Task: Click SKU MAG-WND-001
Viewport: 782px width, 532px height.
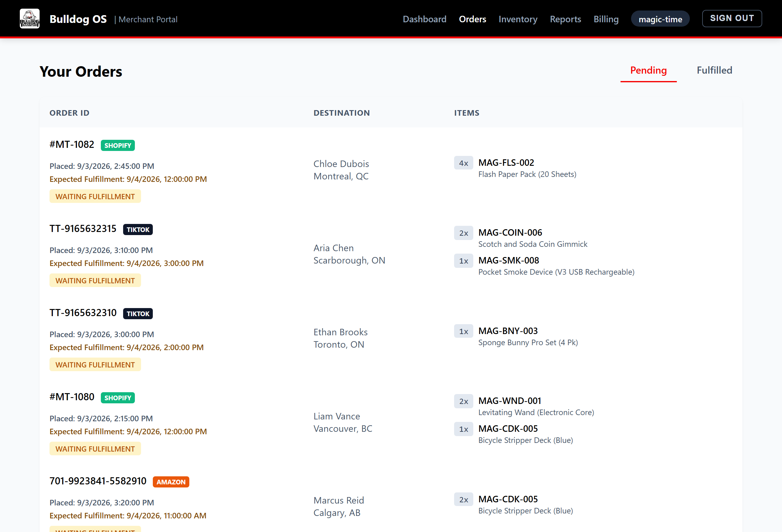Action: 510,401
